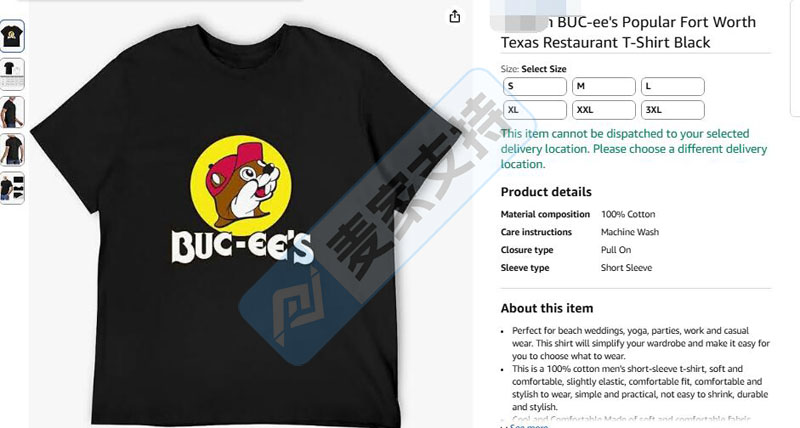
Task: Select the first thumbnail showing the shirt front
Action: point(12,36)
